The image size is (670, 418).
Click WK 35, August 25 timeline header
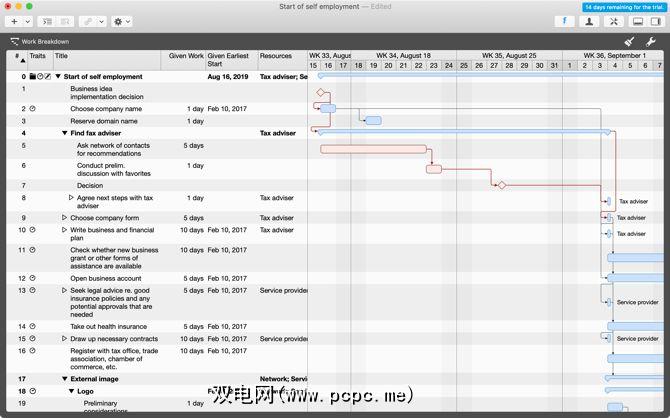coord(509,56)
